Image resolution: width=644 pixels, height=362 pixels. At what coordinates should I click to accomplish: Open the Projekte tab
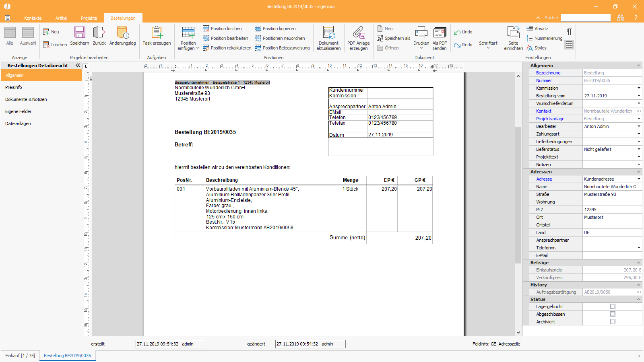coord(89,18)
